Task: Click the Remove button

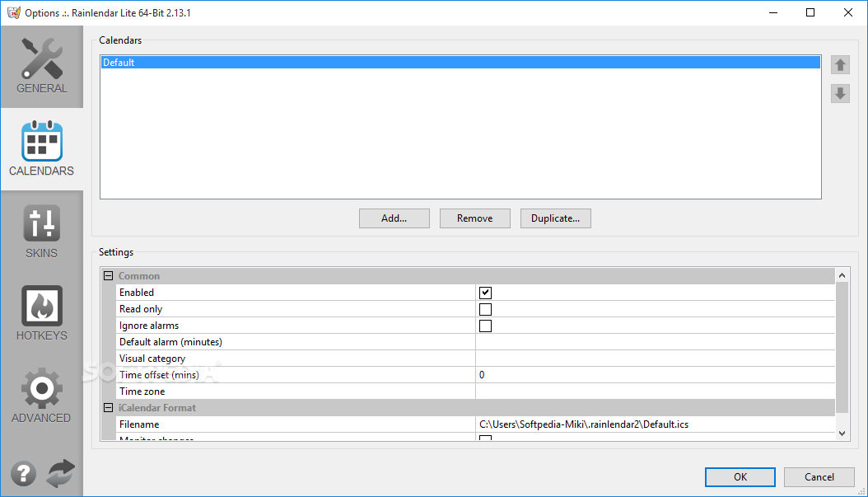Action: coord(475,218)
